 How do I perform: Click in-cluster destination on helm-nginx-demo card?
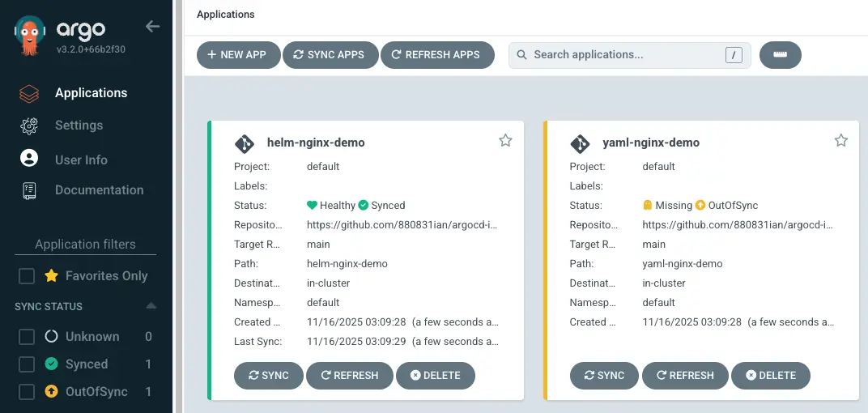(x=328, y=283)
